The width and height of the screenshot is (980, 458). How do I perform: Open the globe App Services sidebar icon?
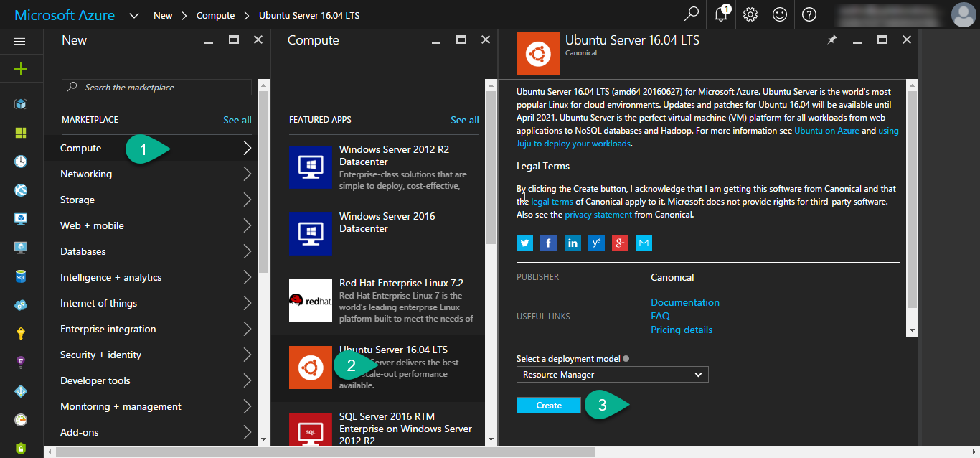coord(20,190)
